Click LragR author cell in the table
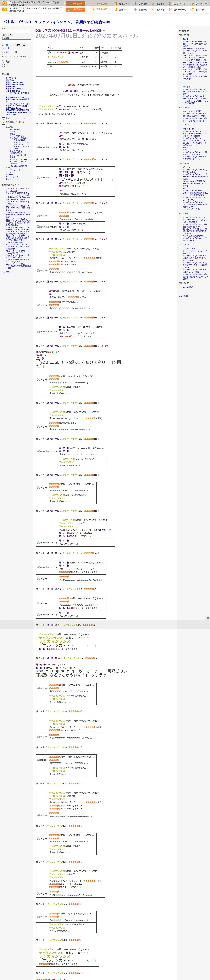The height and width of the screenshot is (980, 210). [x=86, y=62]
